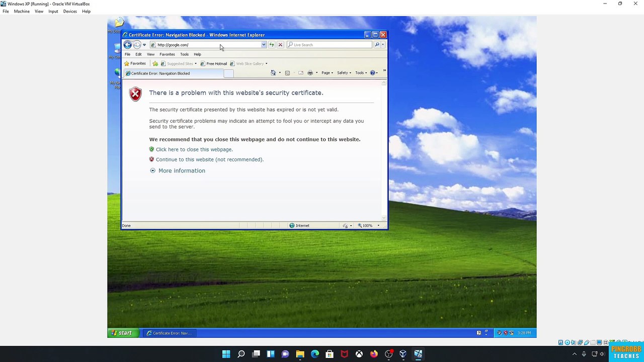Click the address bar showing http://google.com/
This screenshot has width=644, height=362.
(208, 45)
